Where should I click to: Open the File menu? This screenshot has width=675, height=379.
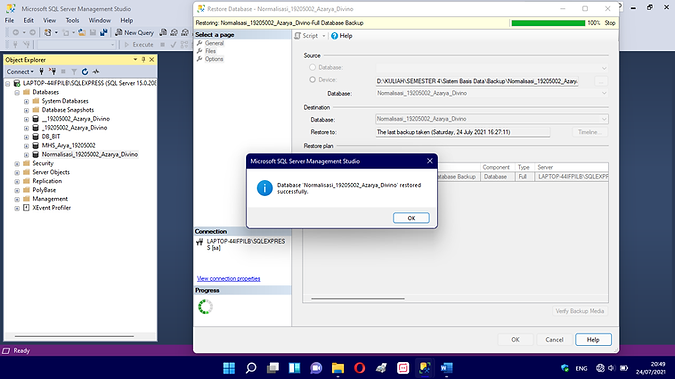(9, 20)
